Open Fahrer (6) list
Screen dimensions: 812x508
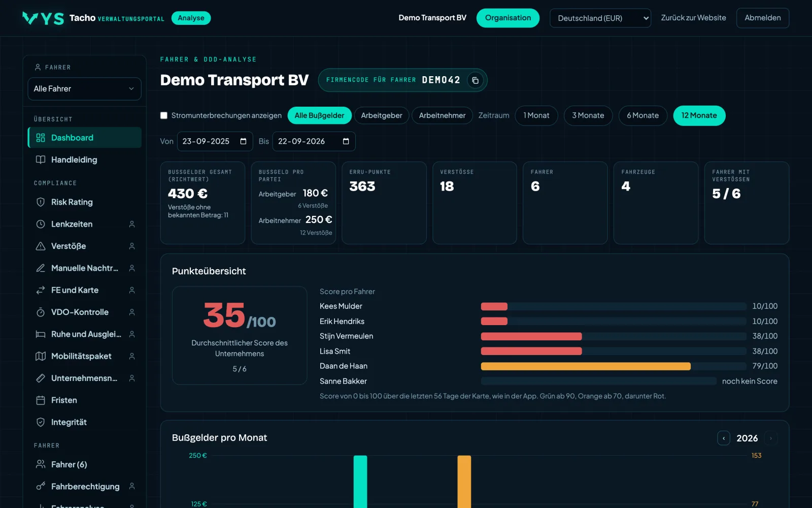[84, 464]
